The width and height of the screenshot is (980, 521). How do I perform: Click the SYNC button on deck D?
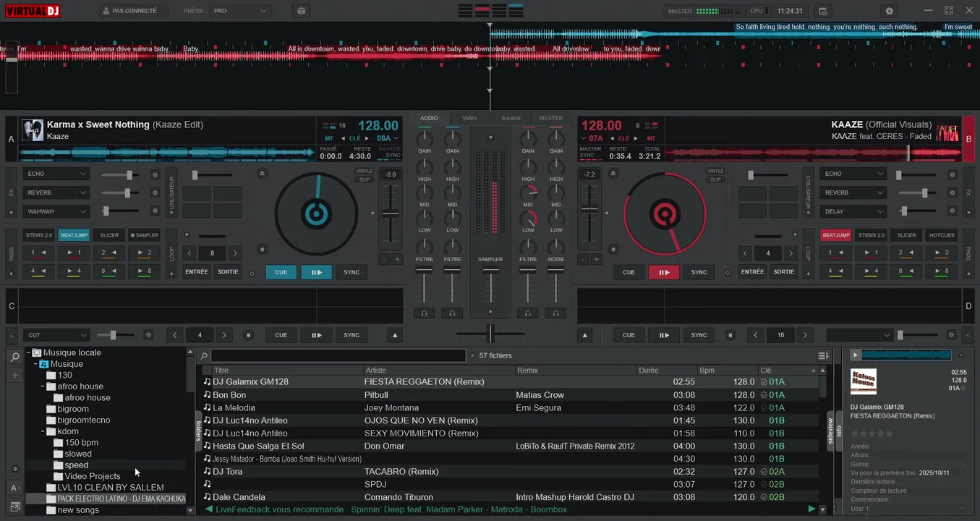(x=699, y=335)
